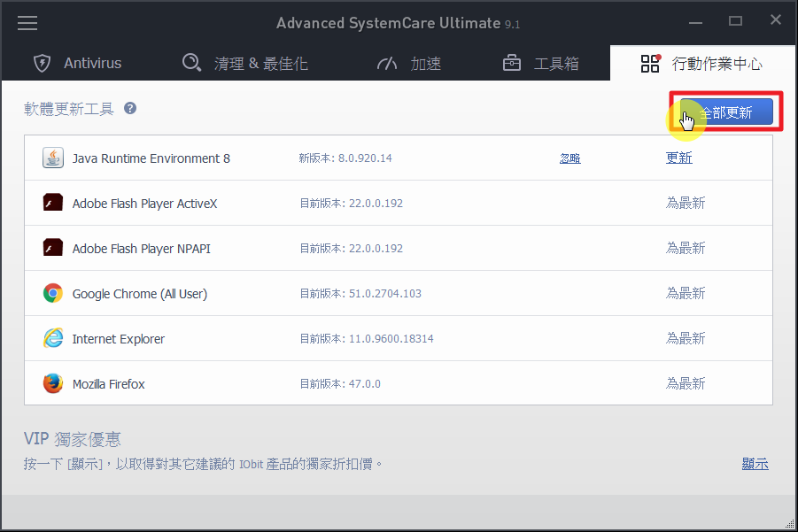Viewport: 798px width, 532px height.
Task: Open the 工具箱 tab
Action: coord(540,64)
